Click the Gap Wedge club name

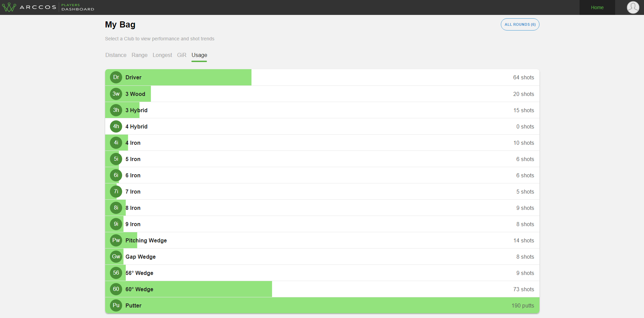140,257
